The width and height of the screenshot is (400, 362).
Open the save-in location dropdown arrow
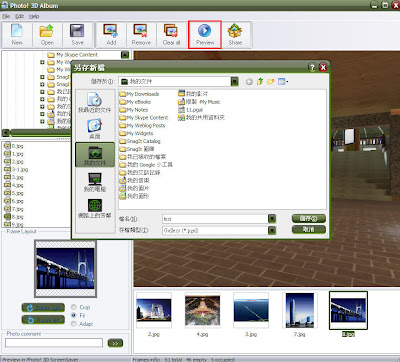pyautogui.click(x=235, y=81)
